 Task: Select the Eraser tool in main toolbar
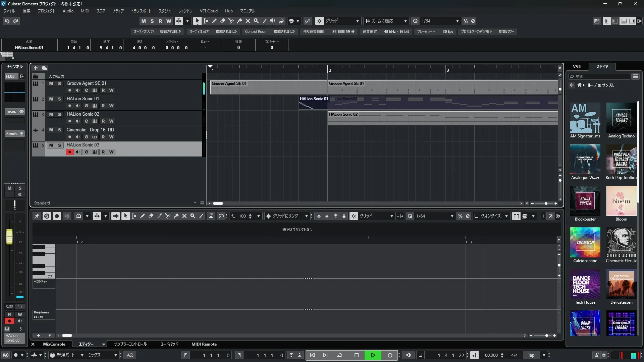coord(222,21)
